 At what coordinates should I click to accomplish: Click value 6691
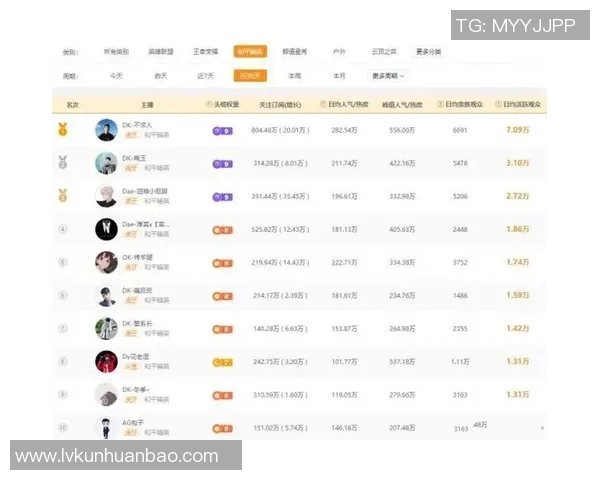460,130
